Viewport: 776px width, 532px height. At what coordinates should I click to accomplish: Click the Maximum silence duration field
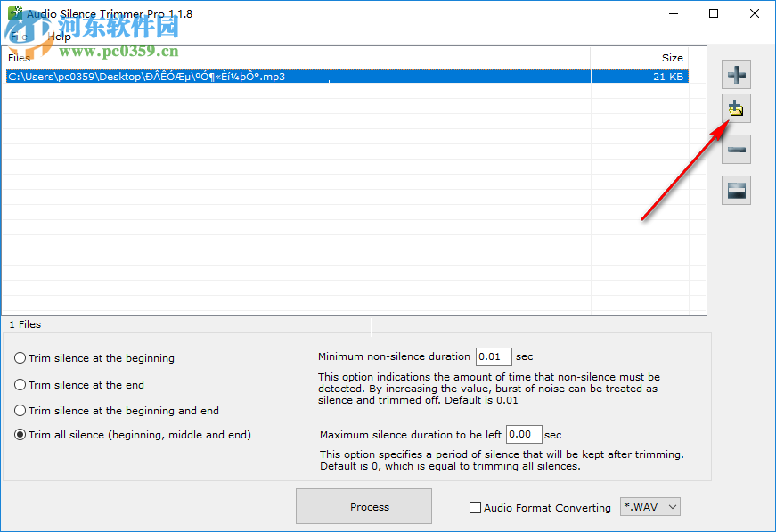(x=524, y=434)
